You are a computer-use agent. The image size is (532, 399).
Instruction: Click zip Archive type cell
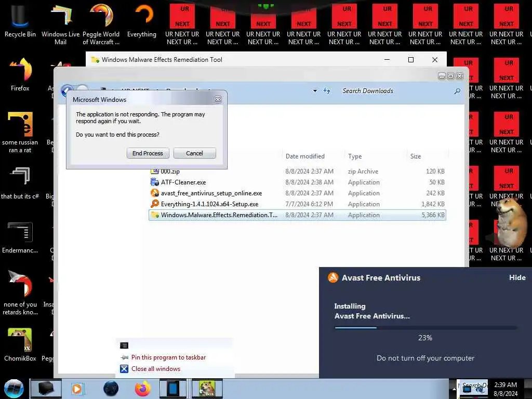coord(363,171)
